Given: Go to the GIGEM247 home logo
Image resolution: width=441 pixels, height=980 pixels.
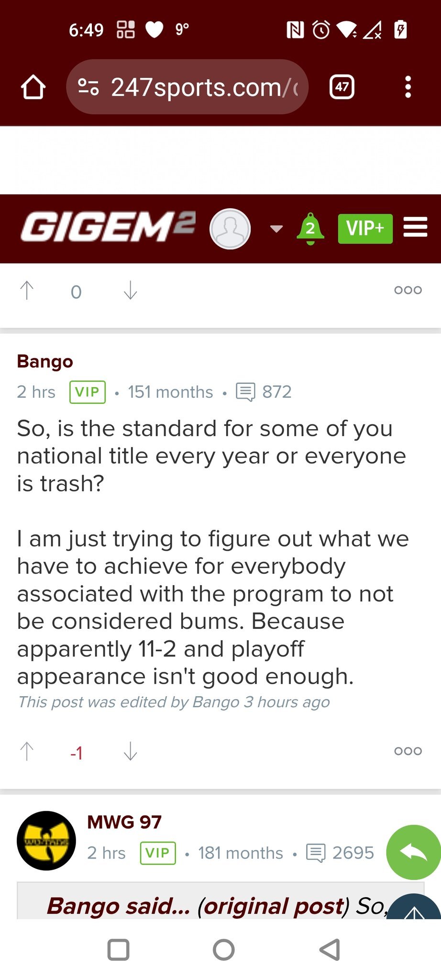Looking at the screenshot, I should 108,227.
